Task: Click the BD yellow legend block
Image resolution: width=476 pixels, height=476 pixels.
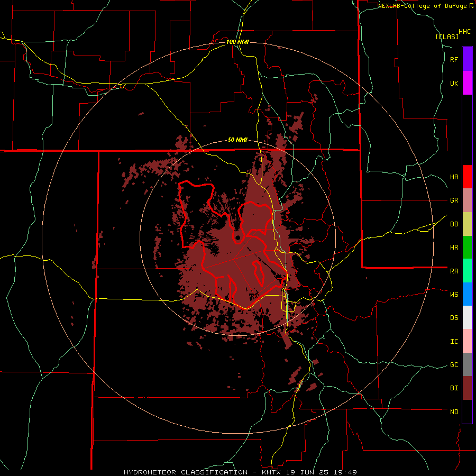Action: click(x=467, y=224)
